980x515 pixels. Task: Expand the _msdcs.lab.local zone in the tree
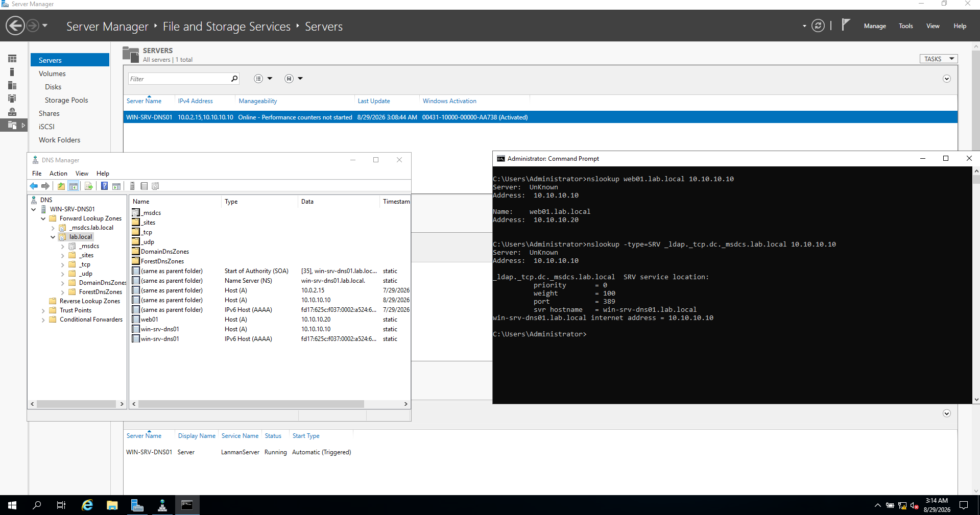click(x=53, y=228)
